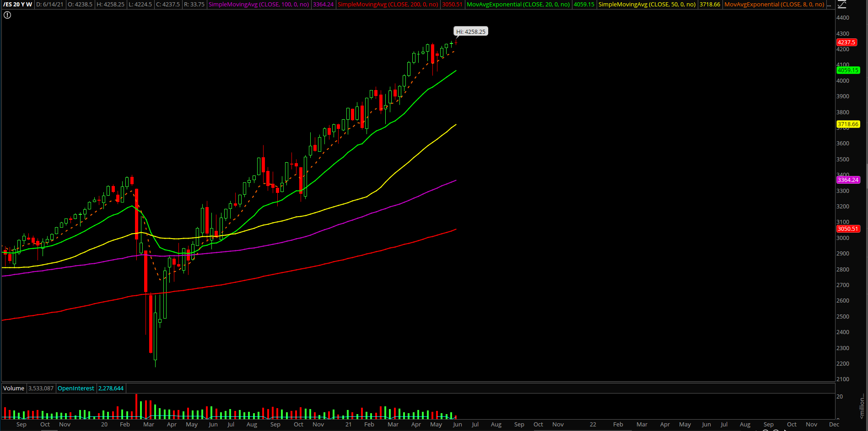The height and width of the screenshot is (431, 868).
Task: Expand the <million... volume axis label
Action: pos(862,407)
